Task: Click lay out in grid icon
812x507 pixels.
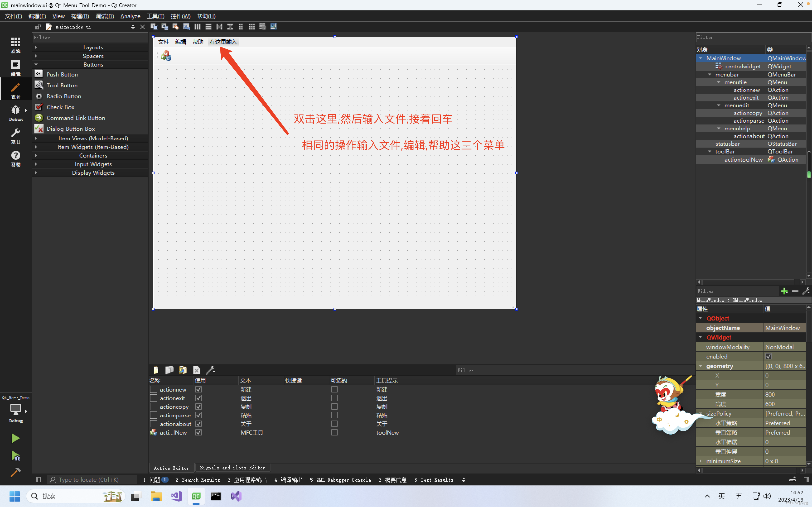Action: coord(252,27)
